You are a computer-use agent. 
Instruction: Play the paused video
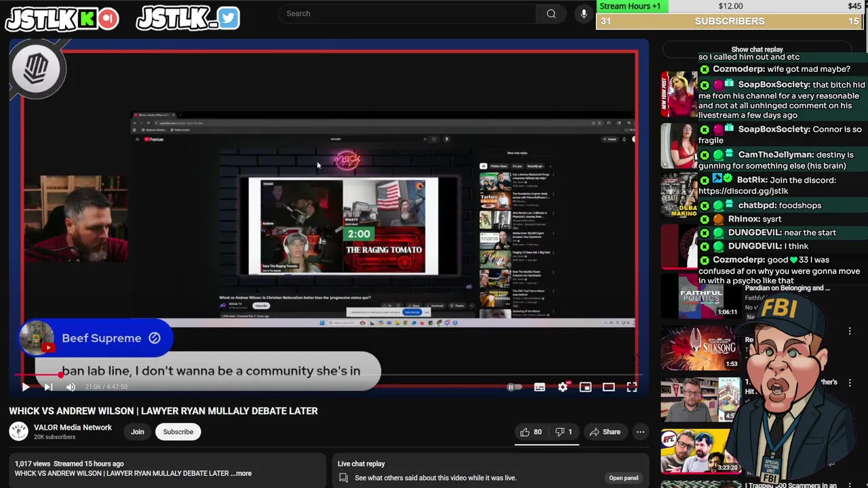[25, 387]
